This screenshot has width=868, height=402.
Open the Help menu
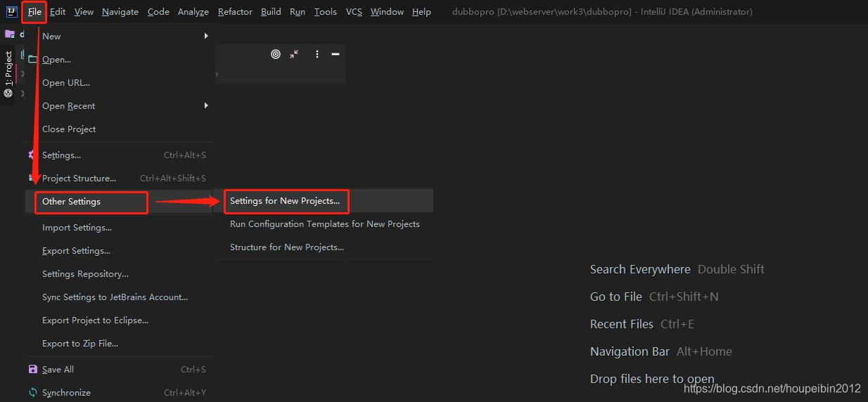click(421, 12)
